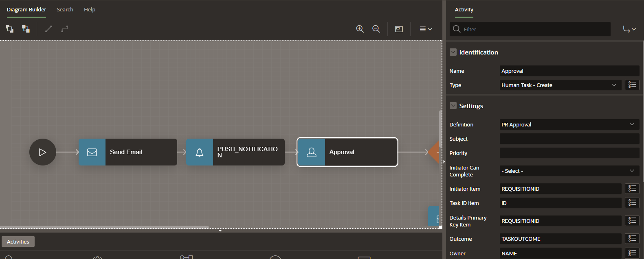Open item picker for Details Primary Key Item
The image size is (644, 259).
click(632, 221)
